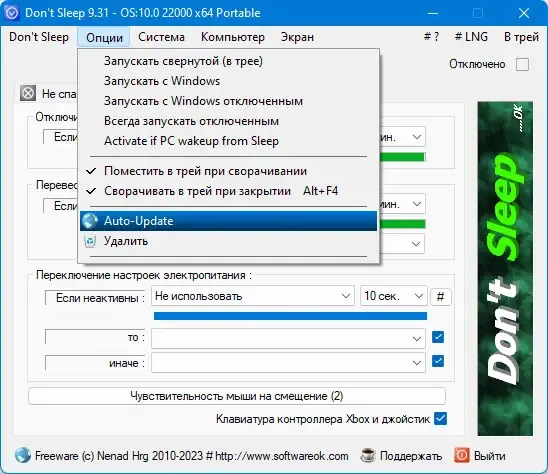This screenshot has height=474, width=548.
Task: Click the Auto-Update globe icon
Action: click(x=90, y=221)
